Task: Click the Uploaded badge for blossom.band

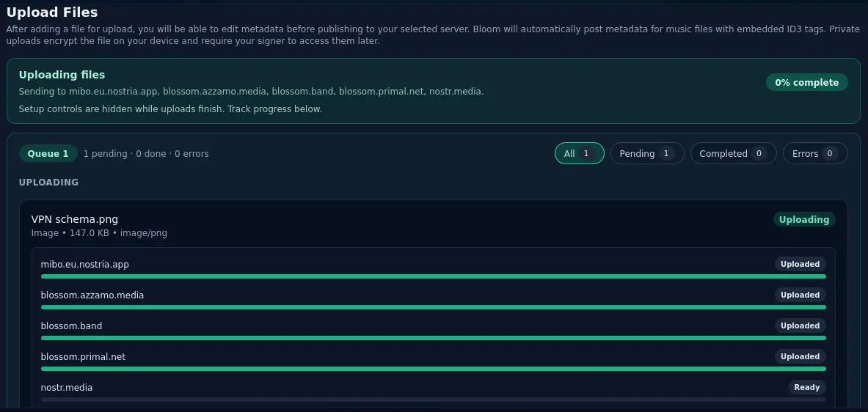Action: (800, 325)
